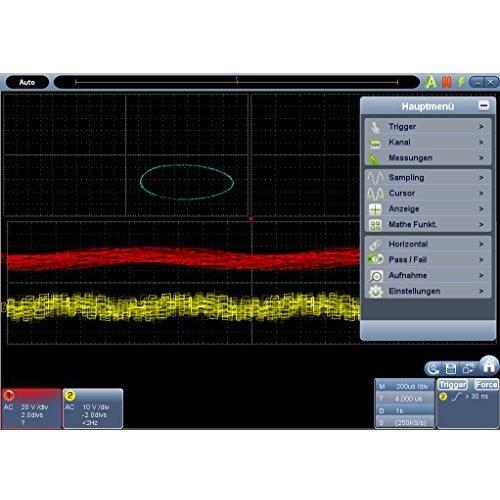
Task: Click the S (250KS/s) sample rate row
Action: click(405, 422)
